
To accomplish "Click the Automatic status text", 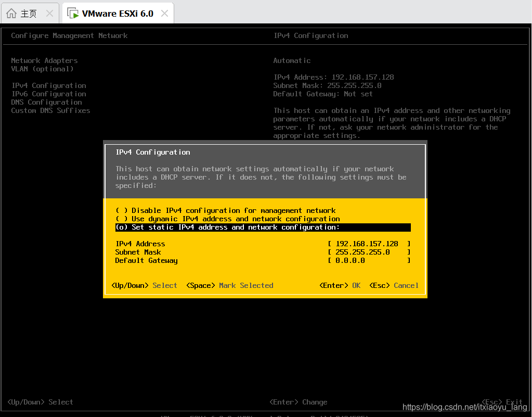I will [292, 61].
